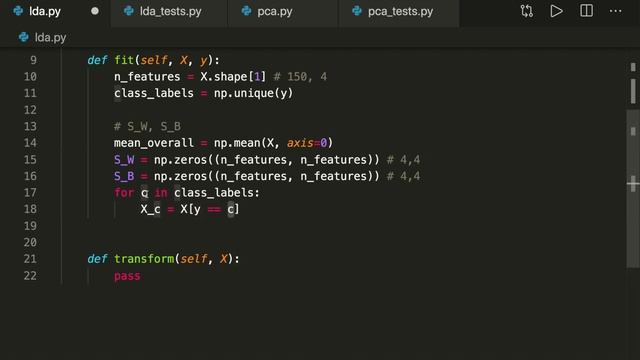The image size is (640, 360).
Task: Click the line number 9 in the gutter
Action: (x=33, y=60)
